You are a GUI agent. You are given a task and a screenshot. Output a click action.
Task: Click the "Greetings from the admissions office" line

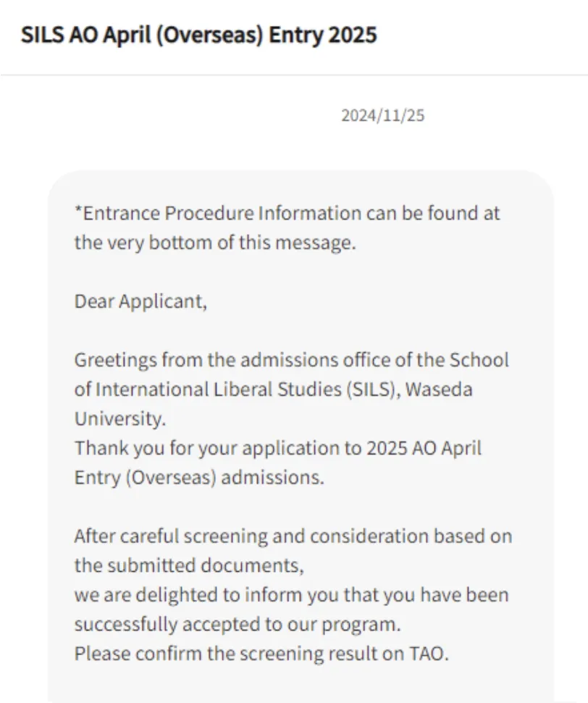tap(291, 359)
